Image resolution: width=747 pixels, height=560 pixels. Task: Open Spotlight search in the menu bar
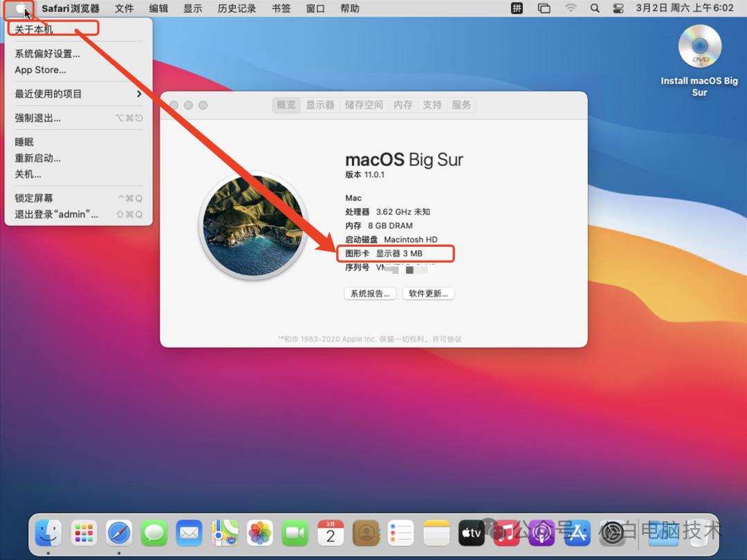pos(595,8)
